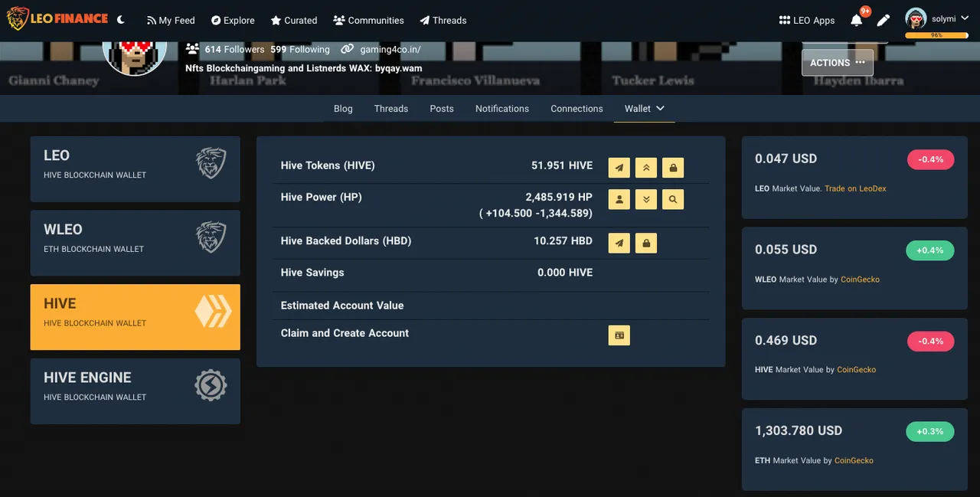Click lock icon in HBD row
980x497 pixels.
point(646,243)
